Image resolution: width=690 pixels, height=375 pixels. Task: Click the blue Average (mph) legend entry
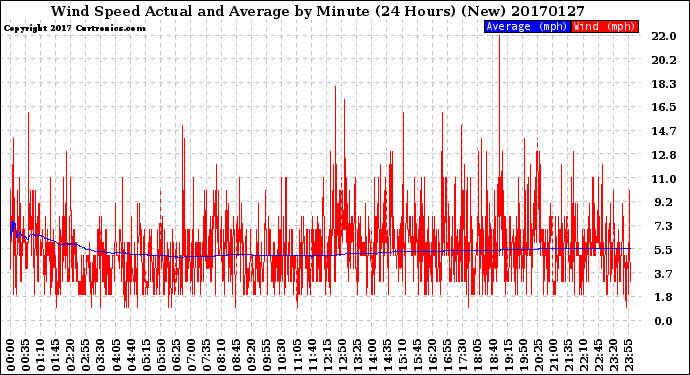click(527, 26)
